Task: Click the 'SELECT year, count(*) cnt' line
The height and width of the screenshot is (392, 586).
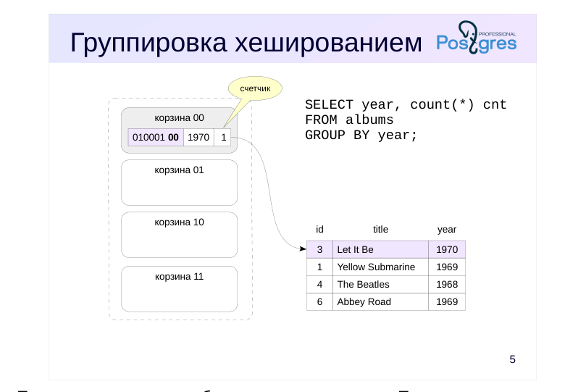Action: pyautogui.click(x=406, y=104)
